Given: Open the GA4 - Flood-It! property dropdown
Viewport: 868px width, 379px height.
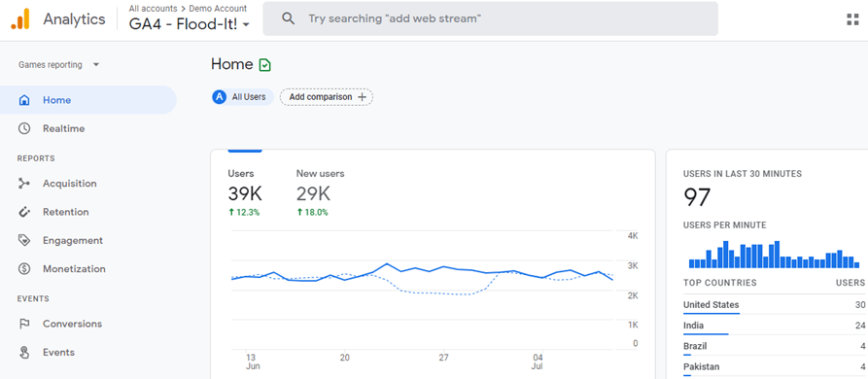Looking at the screenshot, I should tap(189, 25).
